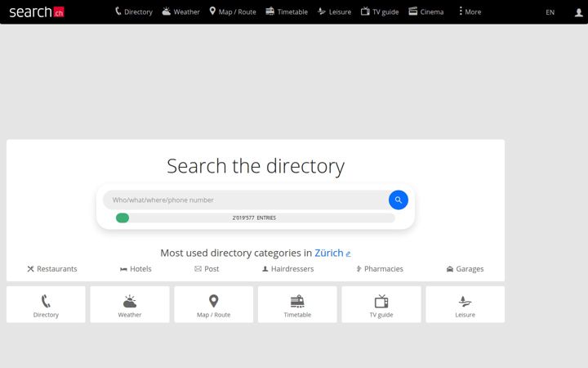This screenshot has height=368, width=588.
Task: Open Map / Route in the top menu
Action: pyautogui.click(x=237, y=12)
